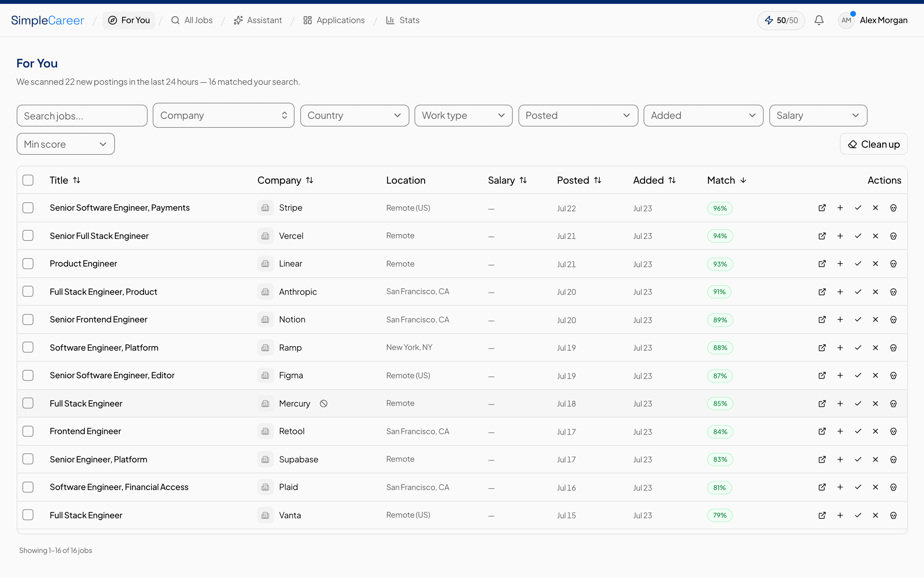Click the blocked icon next to Mercury
This screenshot has width=924, height=578.
[x=323, y=403]
